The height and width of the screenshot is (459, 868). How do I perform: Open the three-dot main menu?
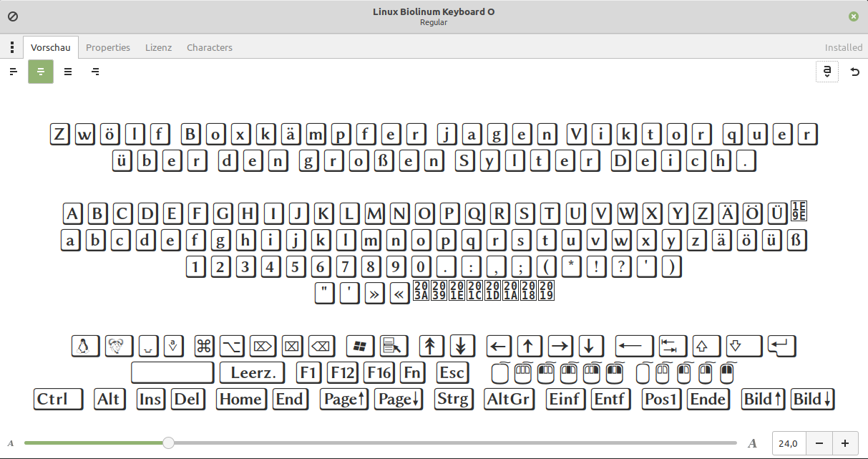[11, 47]
